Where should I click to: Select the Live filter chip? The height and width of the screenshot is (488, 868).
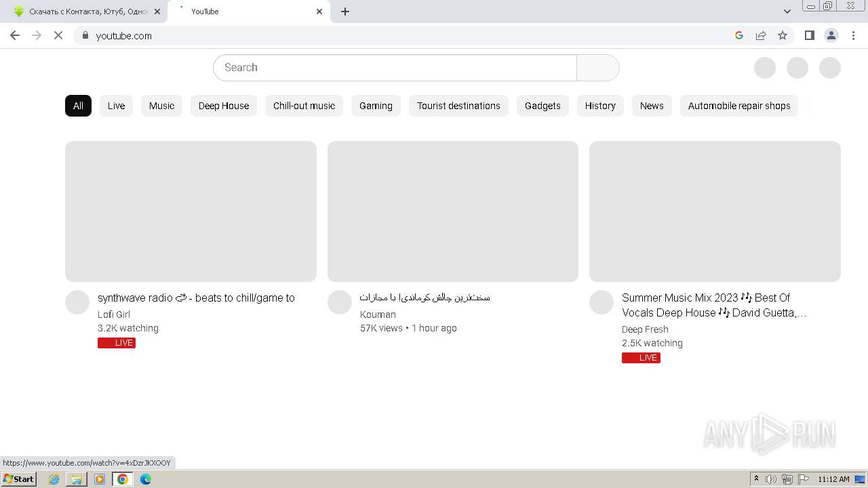tap(116, 106)
